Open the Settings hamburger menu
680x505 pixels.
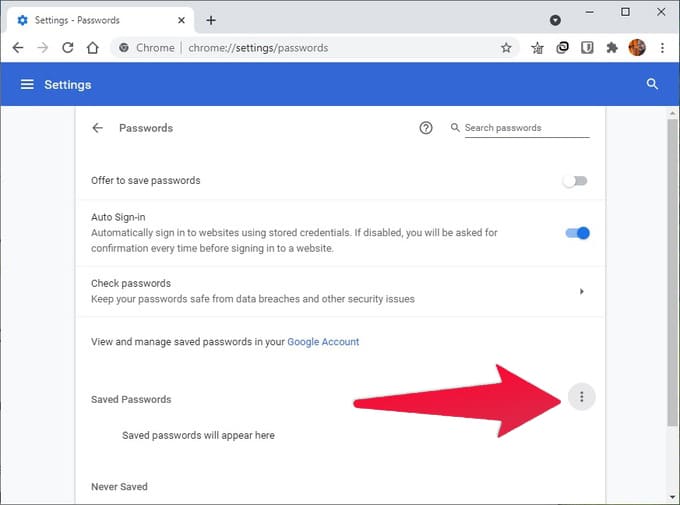coord(27,84)
